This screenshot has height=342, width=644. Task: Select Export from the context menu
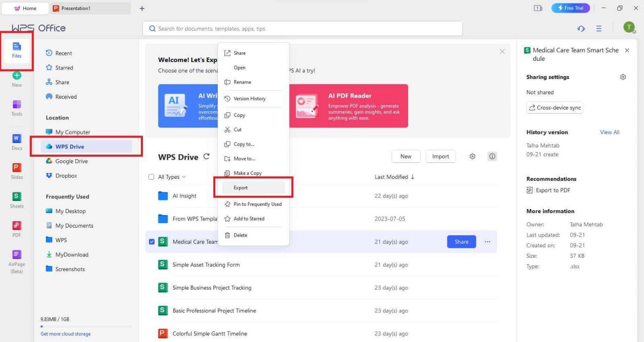click(x=240, y=187)
